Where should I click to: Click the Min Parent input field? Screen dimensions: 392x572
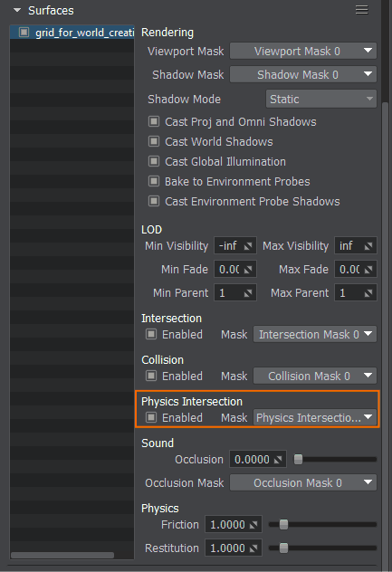(x=235, y=292)
